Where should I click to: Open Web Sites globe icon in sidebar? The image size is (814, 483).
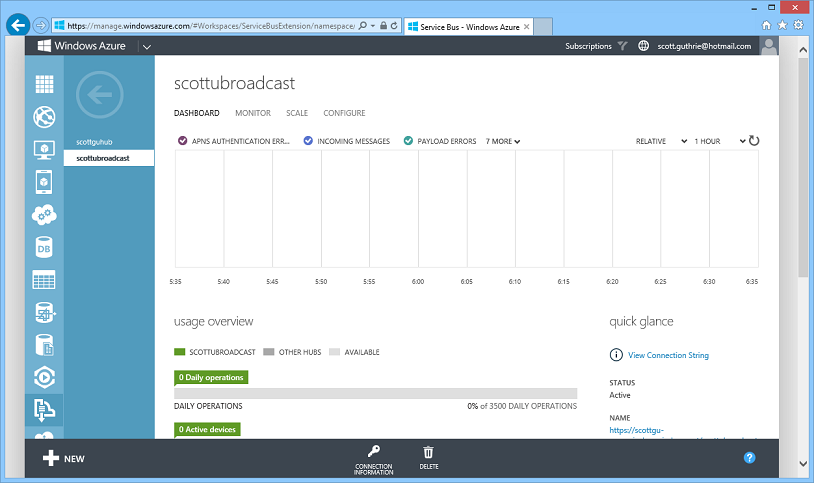click(44, 117)
